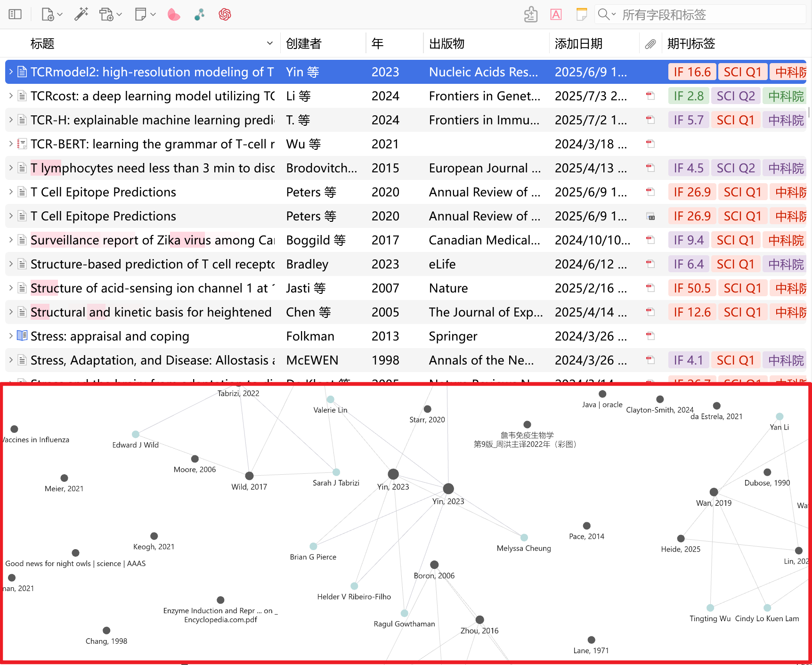This screenshot has width=812, height=665.
Task: Open the search mode dropdown magnifier
Action: (x=606, y=15)
